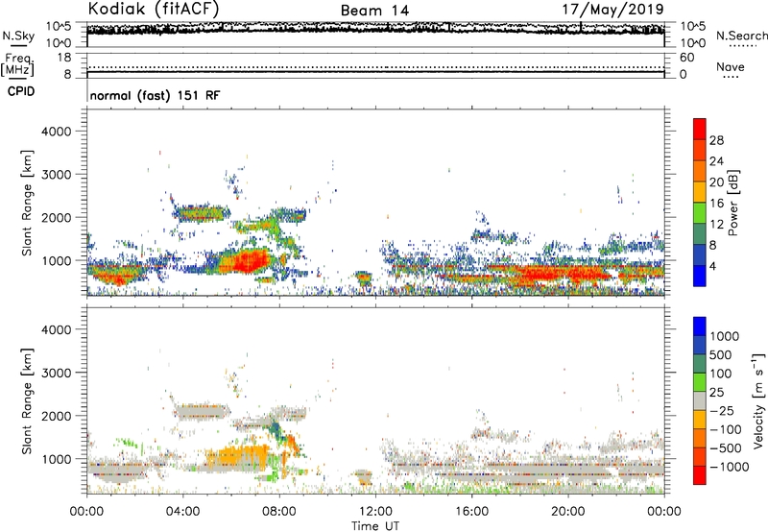Click the "Kodiak (fitACF)" radar title
This screenshot has height=532, width=768.
(154, 10)
